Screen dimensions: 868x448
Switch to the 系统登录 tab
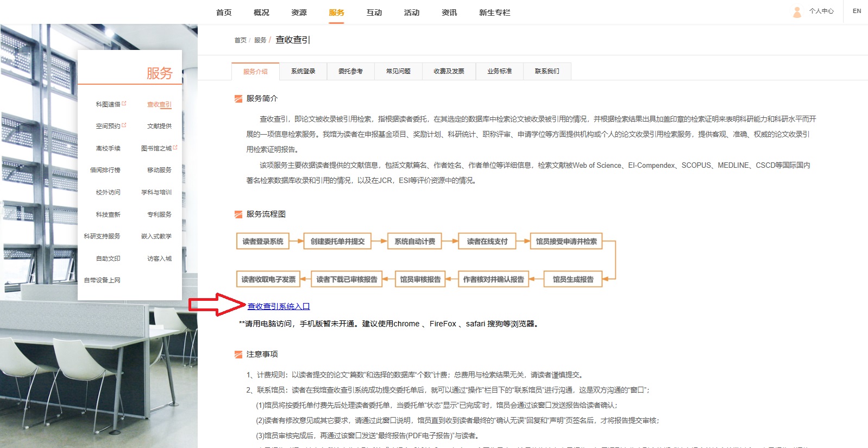(x=303, y=71)
